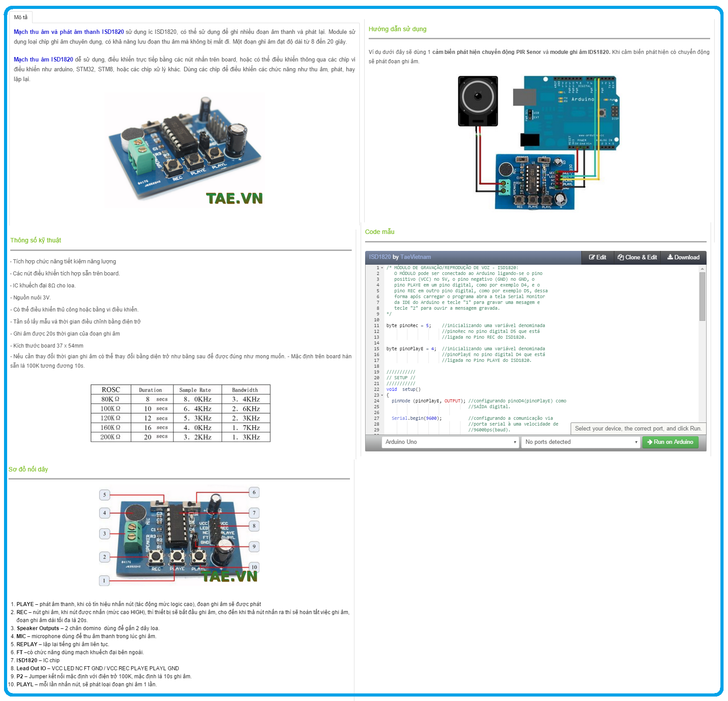
Task: Click the '200K Ω' table cell
Action: click(x=111, y=437)
